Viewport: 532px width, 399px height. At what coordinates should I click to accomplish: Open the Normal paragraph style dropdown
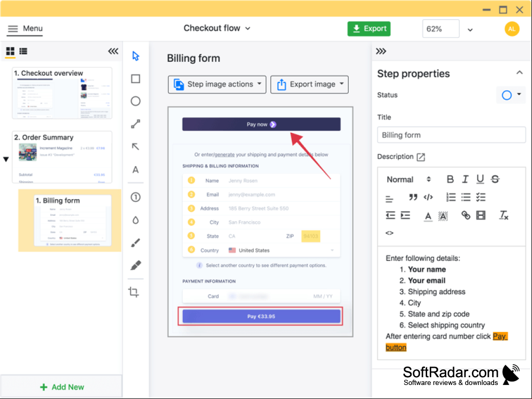408,180
